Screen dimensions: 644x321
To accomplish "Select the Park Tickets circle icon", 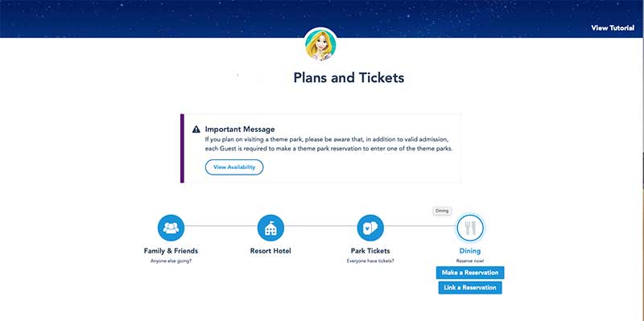I will (370, 228).
